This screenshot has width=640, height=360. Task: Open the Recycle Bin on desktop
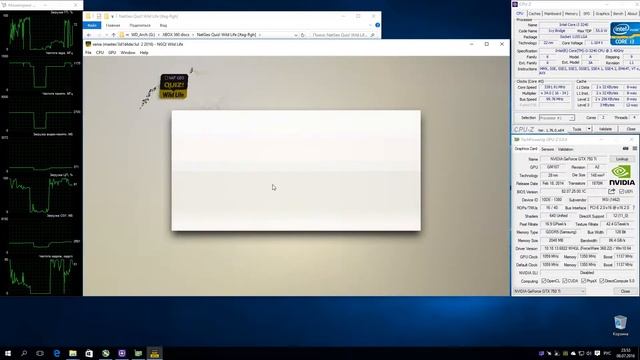click(x=620, y=325)
